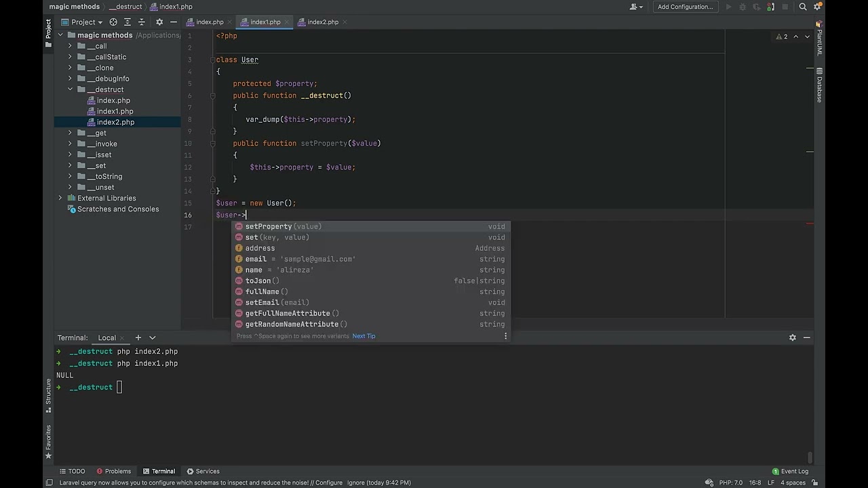
Task: Open Terminal panel settings gear
Action: pos(792,338)
